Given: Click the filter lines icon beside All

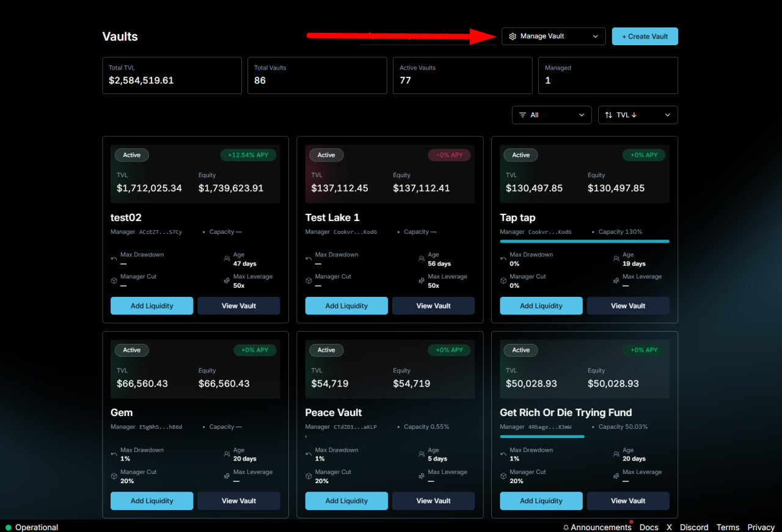Looking at the screenshot, I should [x=522, y=115].
